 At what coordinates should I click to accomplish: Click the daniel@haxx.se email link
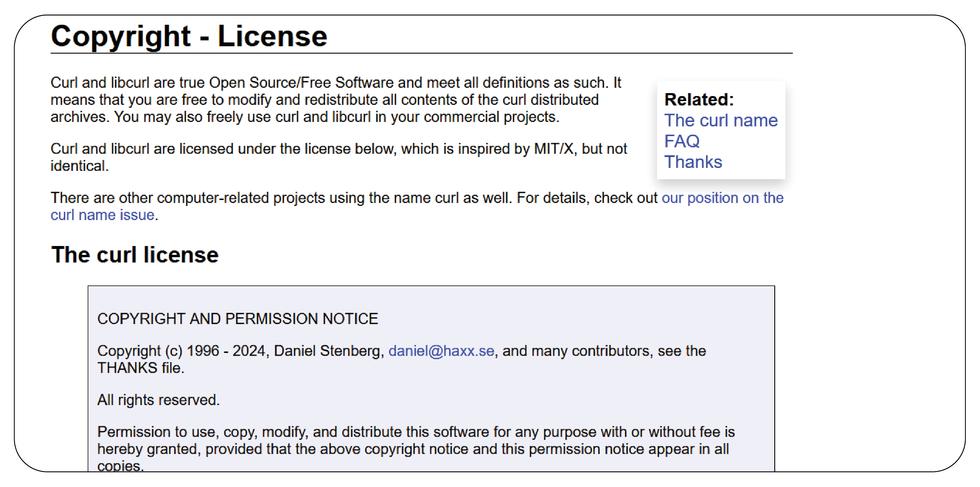[x=441, y=351]
